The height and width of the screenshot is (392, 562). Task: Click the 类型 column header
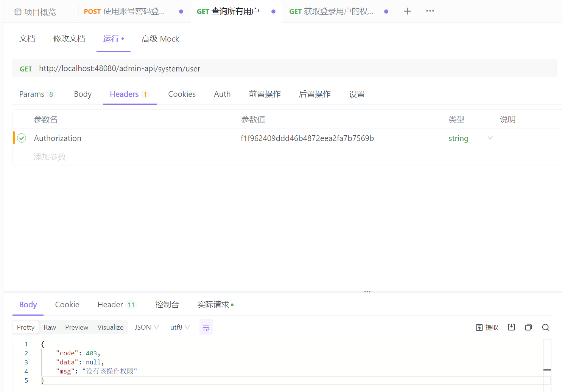click(456, 119)
